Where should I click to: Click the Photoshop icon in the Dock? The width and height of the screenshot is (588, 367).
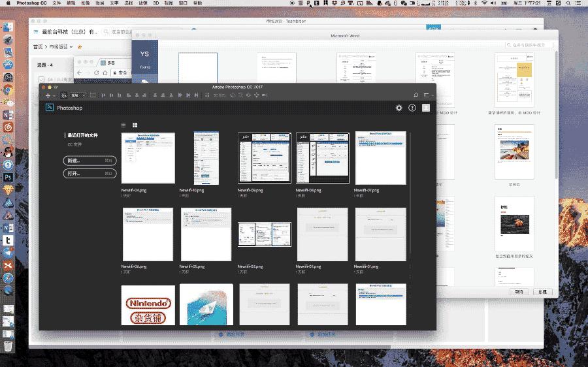pos(8,178)
